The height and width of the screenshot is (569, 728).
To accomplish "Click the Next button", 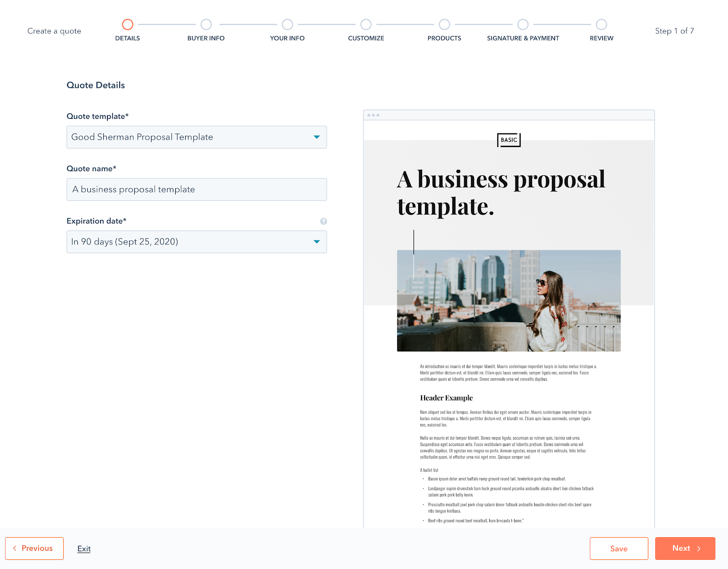I will coord(685,548).
